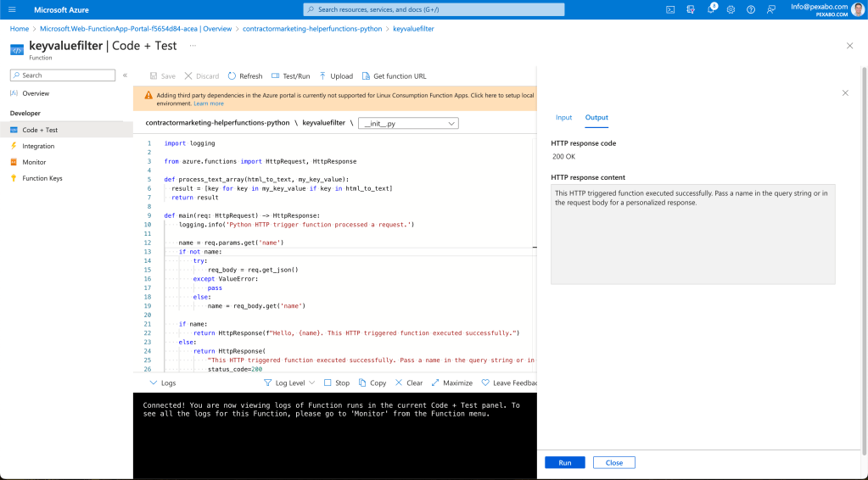
Task: Click code line 9 def main
Action: click(242, 215)
